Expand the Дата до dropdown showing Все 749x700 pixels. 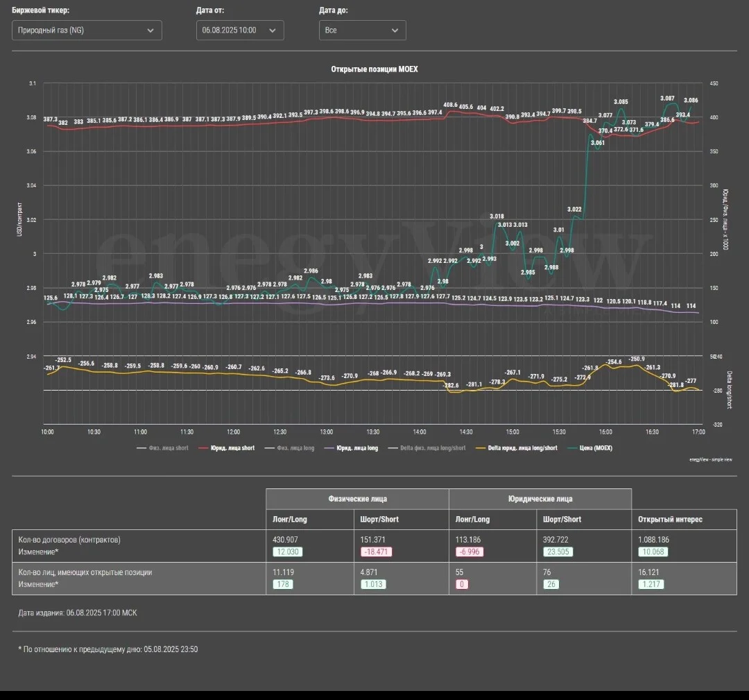[363, 30]
